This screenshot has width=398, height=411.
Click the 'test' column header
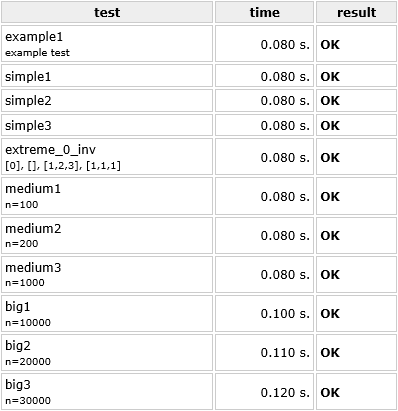click(107, 12)
